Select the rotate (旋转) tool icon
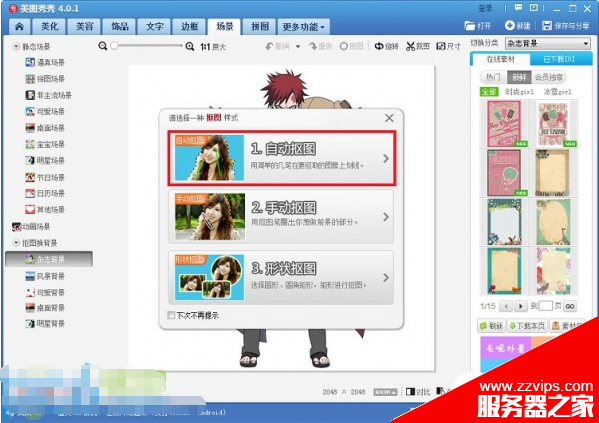Screen dimensions: 599x423 379,46
